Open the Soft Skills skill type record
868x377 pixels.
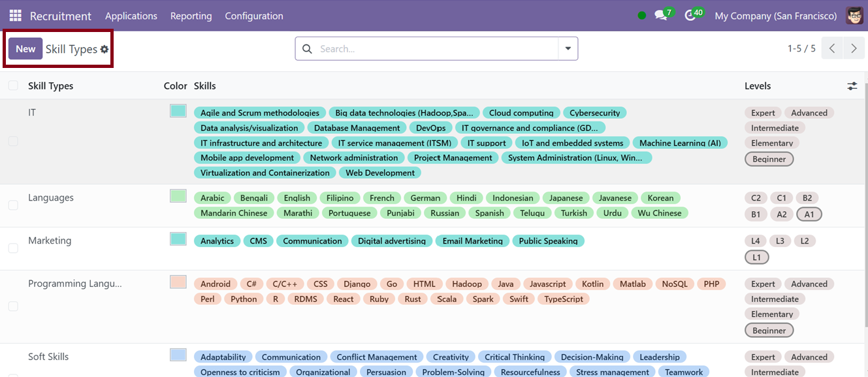coord(48,357)
